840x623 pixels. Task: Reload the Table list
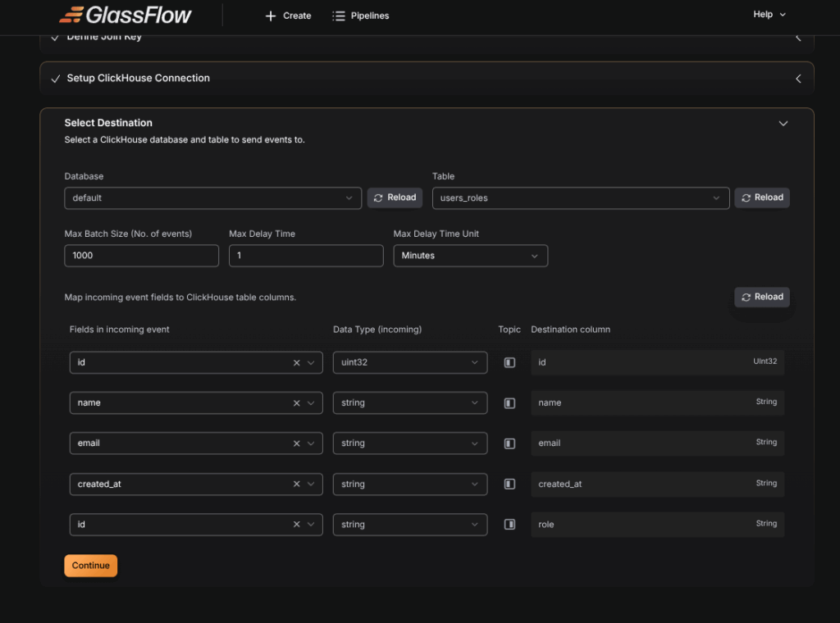[x=761, y=198]
